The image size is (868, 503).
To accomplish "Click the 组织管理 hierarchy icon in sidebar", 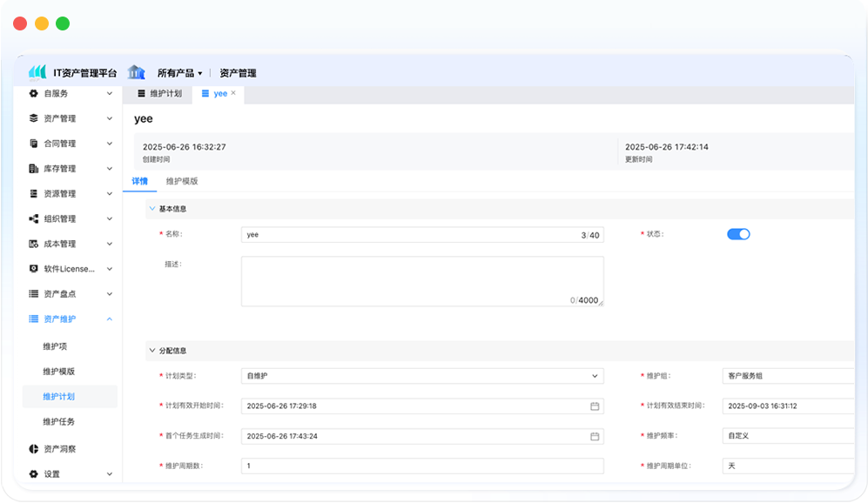I will (x=33, y=218).
